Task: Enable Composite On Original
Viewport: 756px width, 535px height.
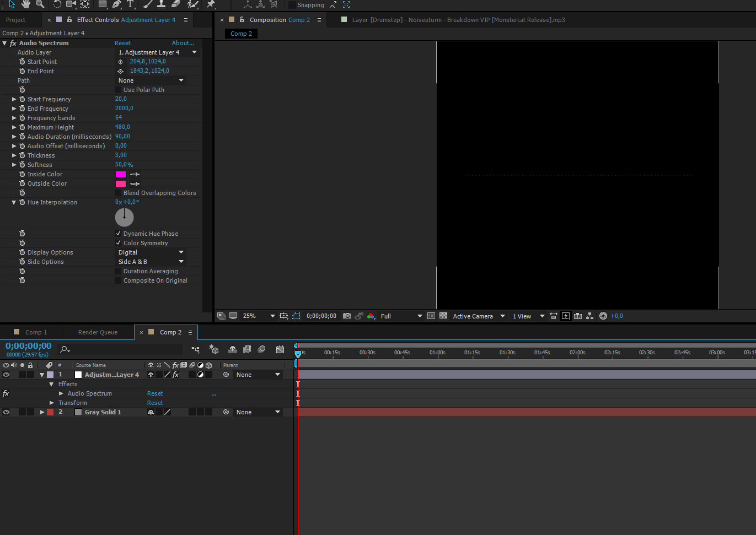Action: (118, 280)
